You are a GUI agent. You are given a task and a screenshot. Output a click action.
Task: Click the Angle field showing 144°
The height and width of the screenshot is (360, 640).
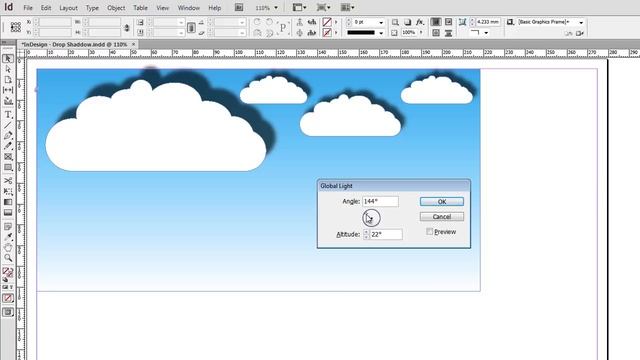380,201
